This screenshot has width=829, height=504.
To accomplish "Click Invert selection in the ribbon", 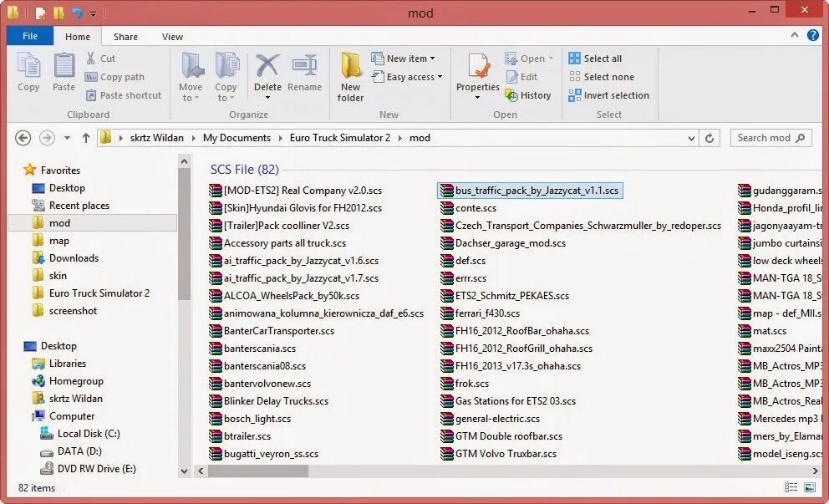I will tap(608, 95).
